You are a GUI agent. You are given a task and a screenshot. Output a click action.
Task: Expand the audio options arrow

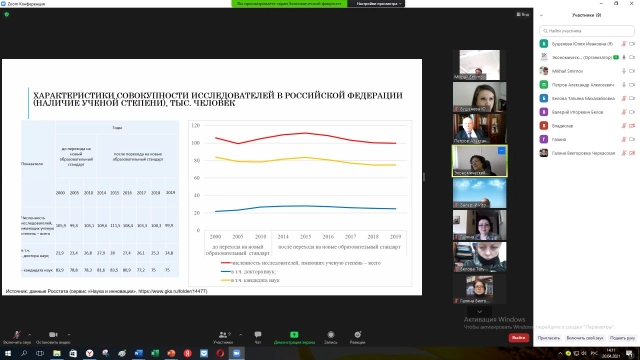click(29, 335)
